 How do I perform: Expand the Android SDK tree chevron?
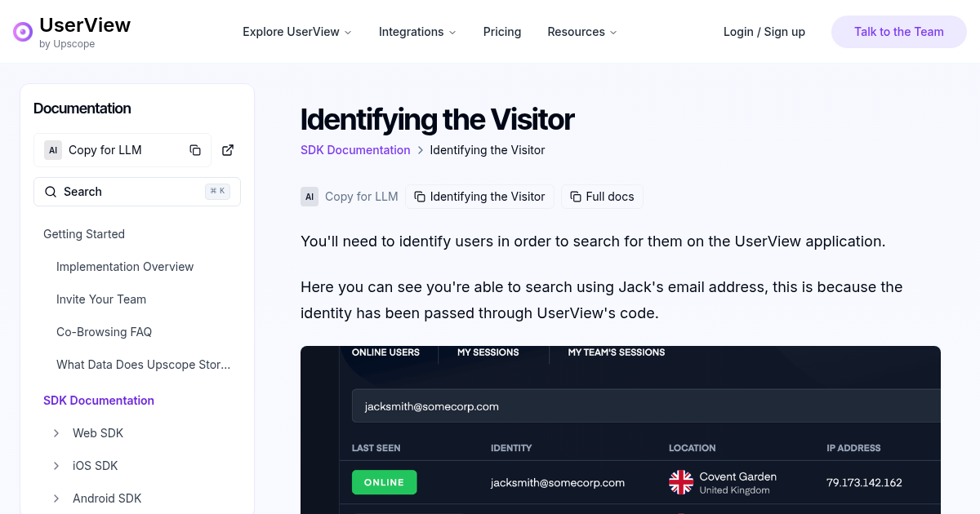(56, 498)
